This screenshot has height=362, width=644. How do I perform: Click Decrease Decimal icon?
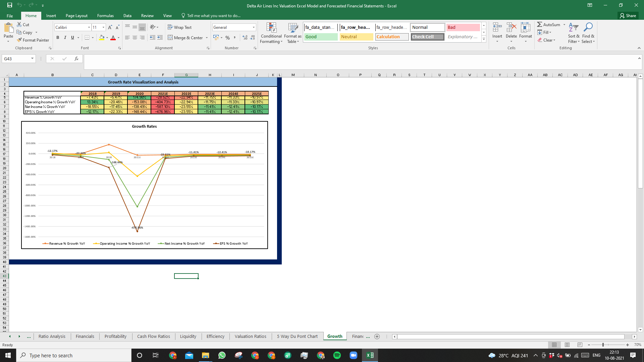[x=253, y=38]
